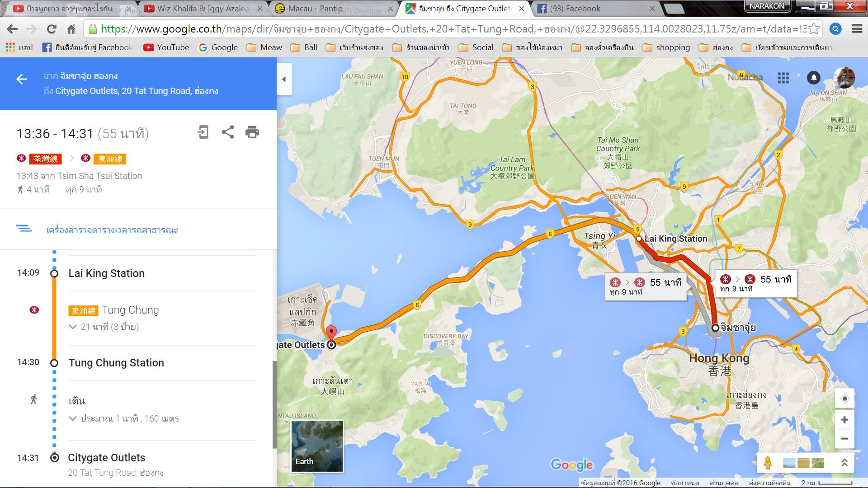
Task: Zoom out on the map
Action: tap(844, 439)
